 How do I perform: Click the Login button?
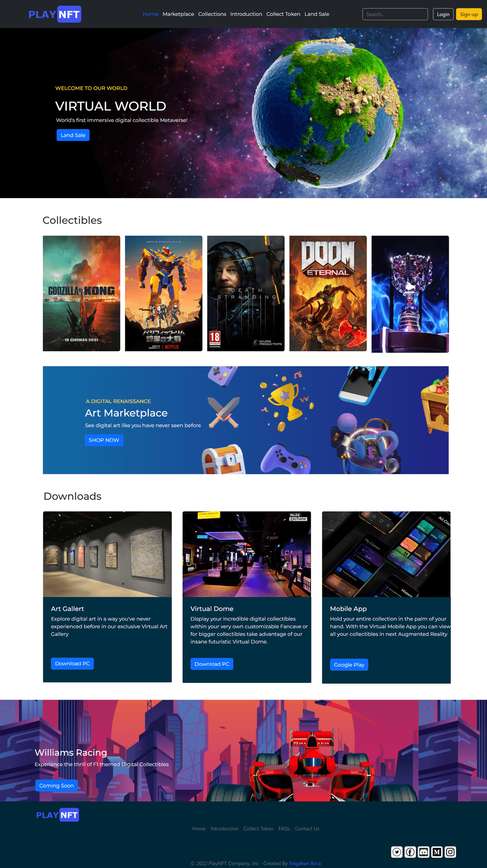[443, 14]
